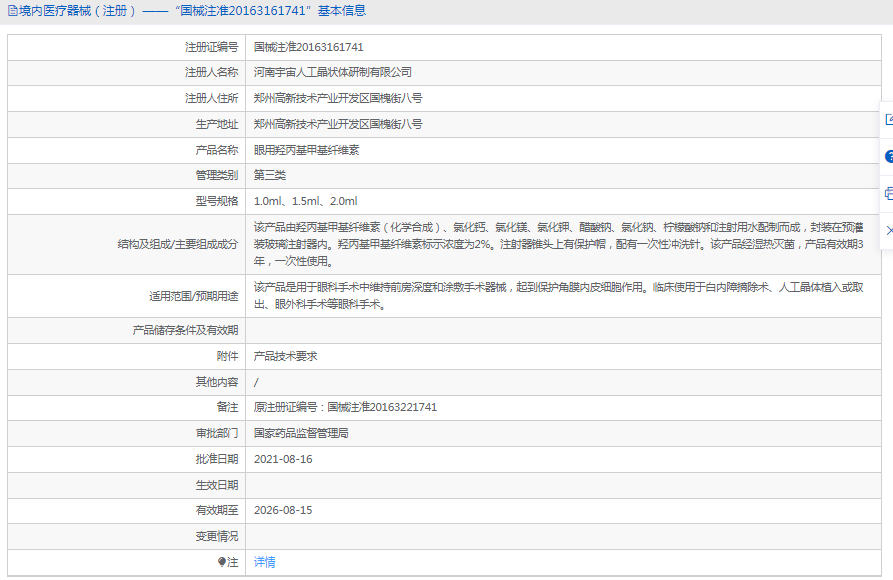Click registrant name 河南宇宙人工晶状体研制有限公司
Viewport: 893px width, 580px height.
332,73
